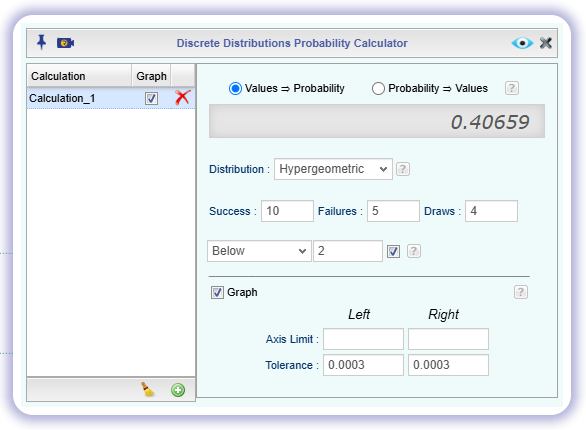Select the Calculation_1 row in list

click(x=111, y=98)
